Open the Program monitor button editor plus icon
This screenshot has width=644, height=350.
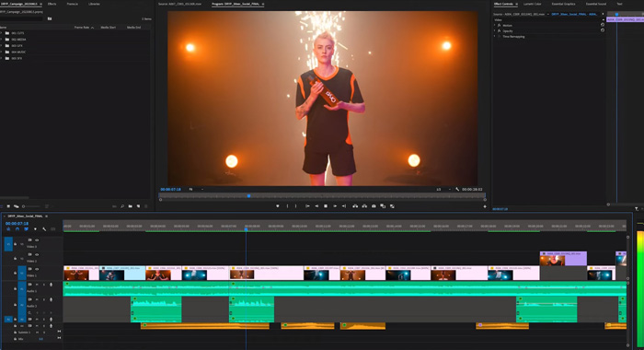coord(485,206)
